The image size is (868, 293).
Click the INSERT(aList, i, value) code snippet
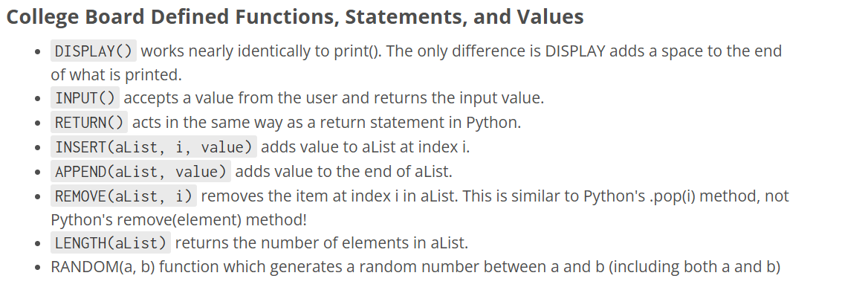point(154,146)
